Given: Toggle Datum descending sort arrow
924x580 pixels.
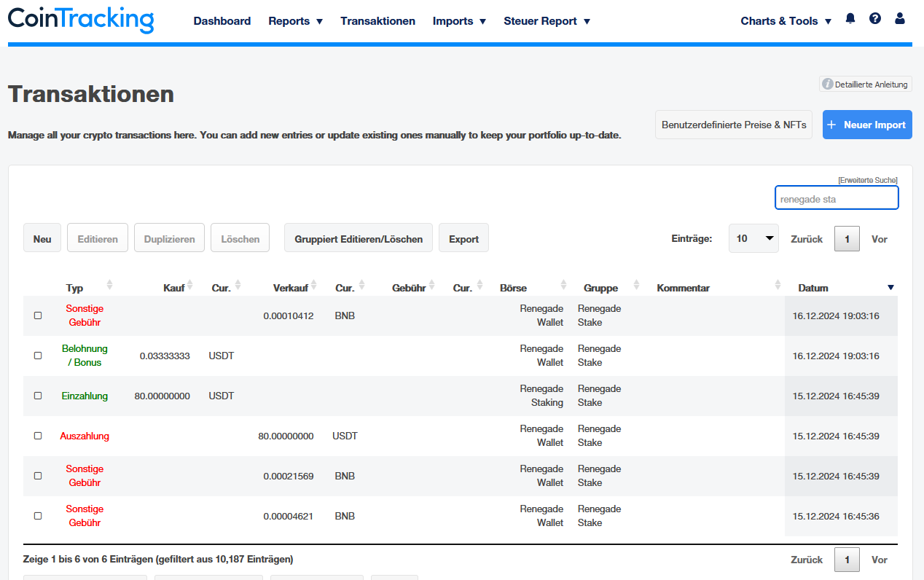Looking at the screenshot, I should coord(890,288).
